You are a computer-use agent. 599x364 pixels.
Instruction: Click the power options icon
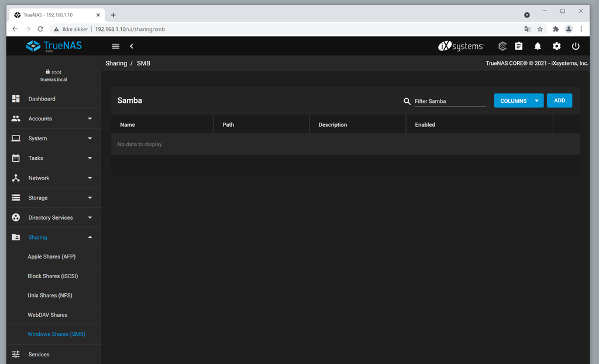pos(576,46)
